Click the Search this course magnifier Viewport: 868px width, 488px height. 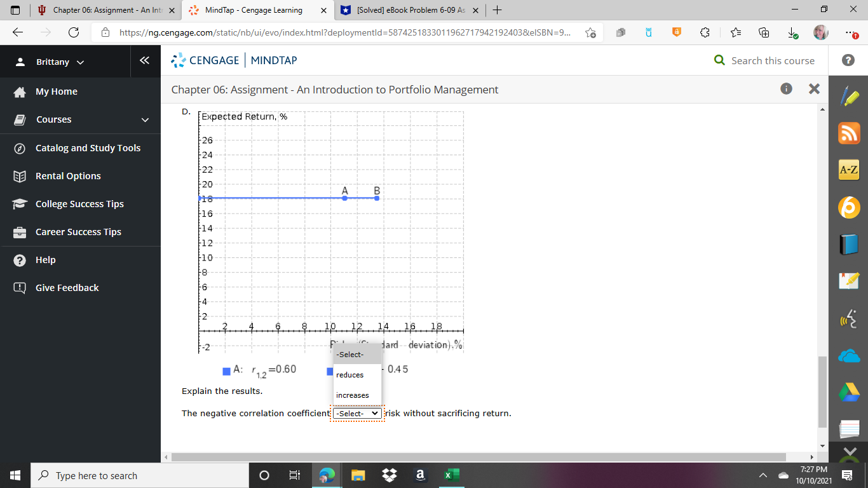719,60
